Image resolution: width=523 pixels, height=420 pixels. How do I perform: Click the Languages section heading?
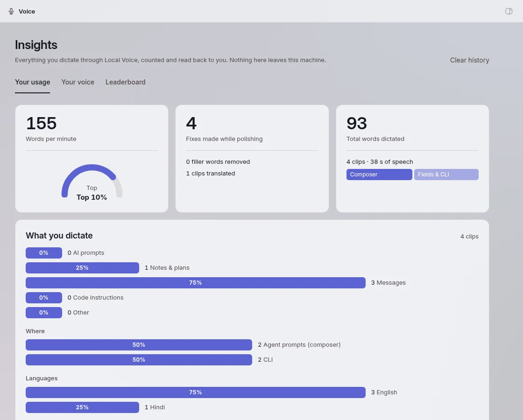pos(42,378)
